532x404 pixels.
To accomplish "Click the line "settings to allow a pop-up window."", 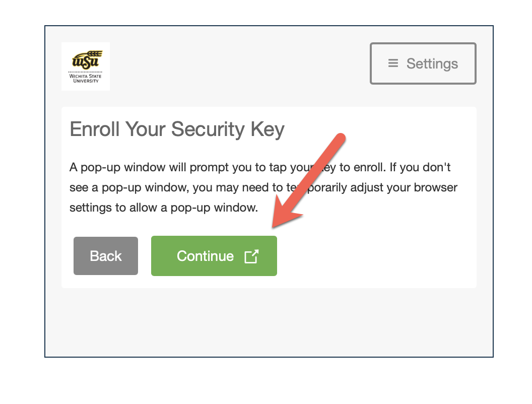I will click(164, 208).
